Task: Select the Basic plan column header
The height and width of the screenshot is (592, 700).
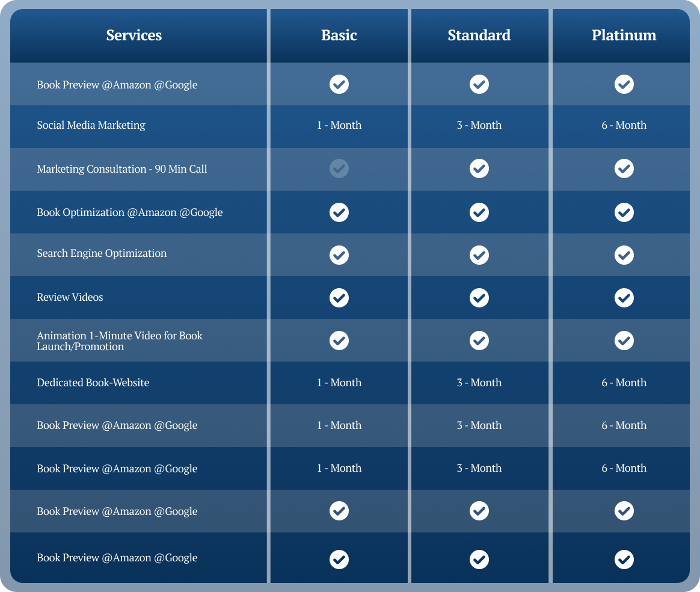Action: point(339,35)
